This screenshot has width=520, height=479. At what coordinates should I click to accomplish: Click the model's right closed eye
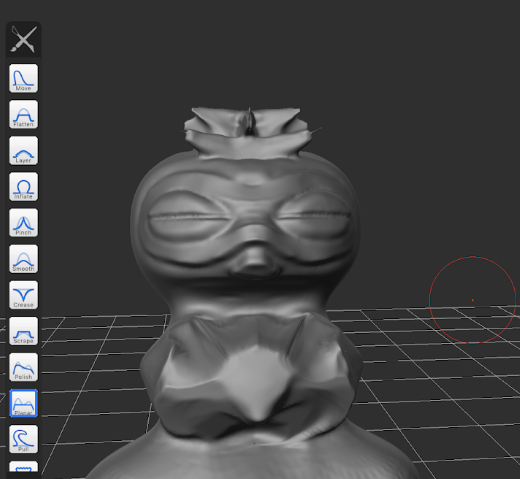(x=312, y=215)
